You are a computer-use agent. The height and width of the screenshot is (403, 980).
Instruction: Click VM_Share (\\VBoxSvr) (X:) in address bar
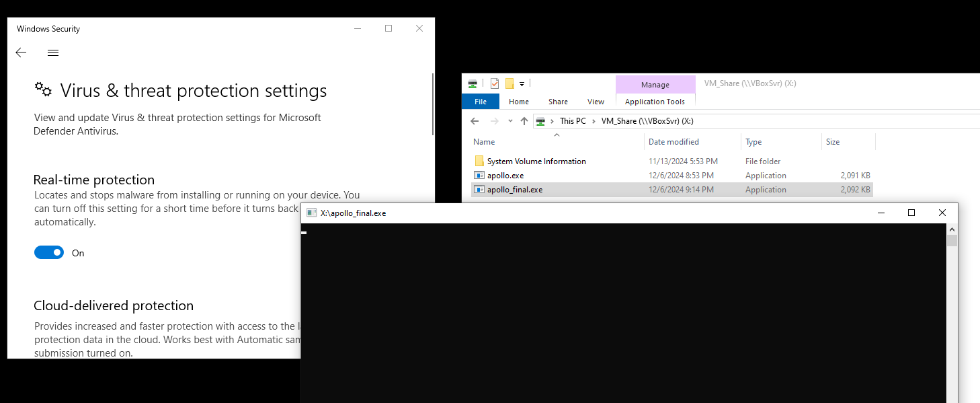647,121
